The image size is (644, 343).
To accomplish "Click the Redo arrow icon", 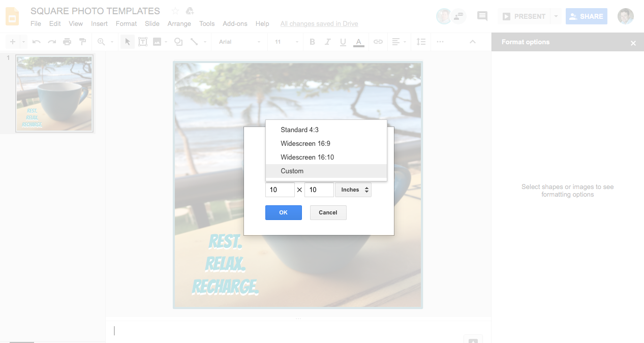I will (x=52, y=42).
